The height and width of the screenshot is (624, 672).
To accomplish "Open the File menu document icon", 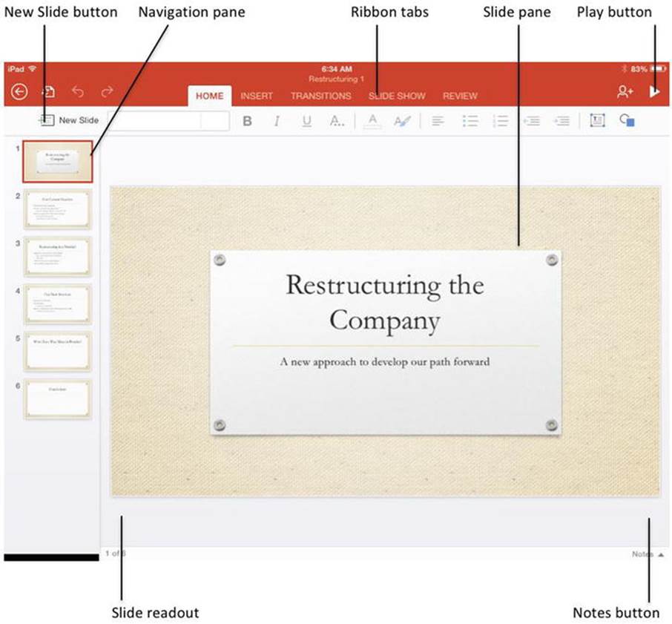I will (48, 92).
